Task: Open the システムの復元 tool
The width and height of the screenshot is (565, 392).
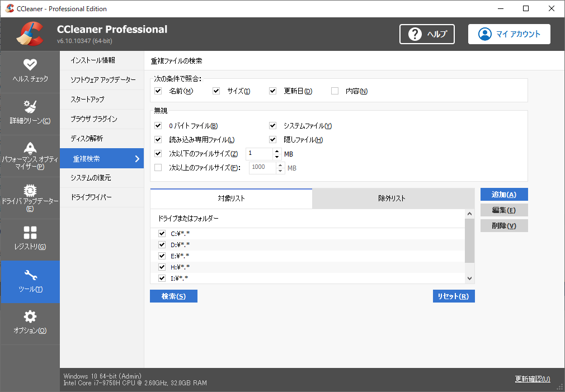Action: (x=102, y=178)
